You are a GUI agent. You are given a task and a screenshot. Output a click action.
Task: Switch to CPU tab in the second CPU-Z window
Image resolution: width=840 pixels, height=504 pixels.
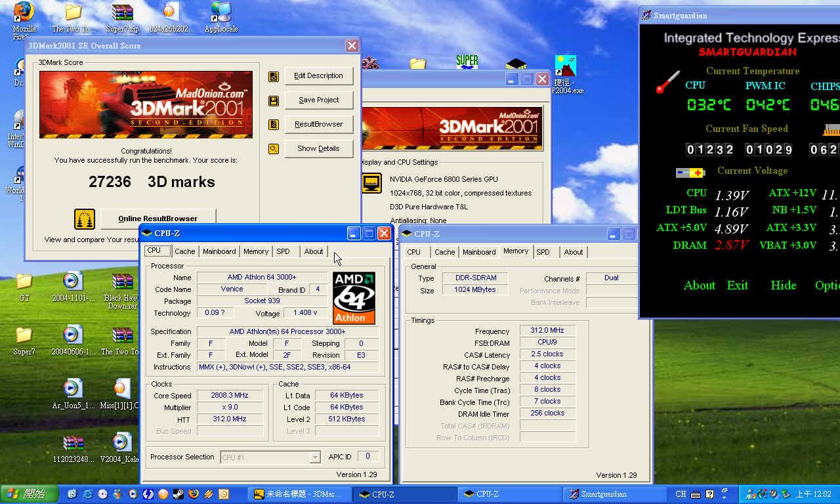(413, 252)
